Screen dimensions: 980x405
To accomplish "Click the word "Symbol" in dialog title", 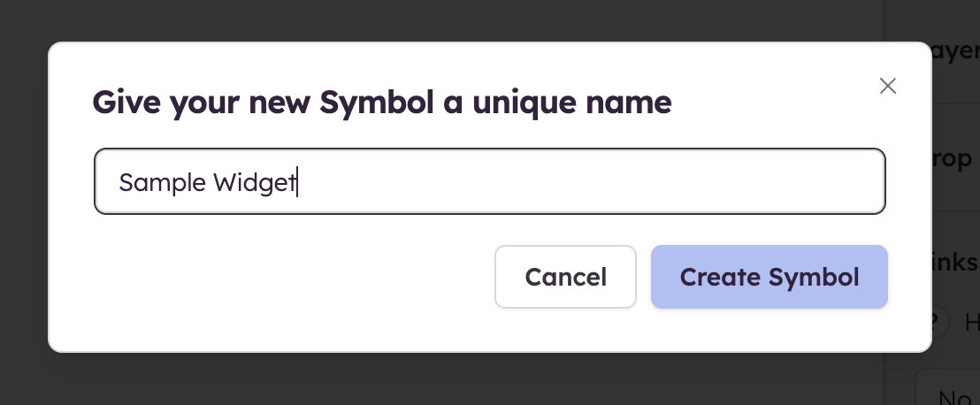I will pyautogui.click(x=375, y=103).
